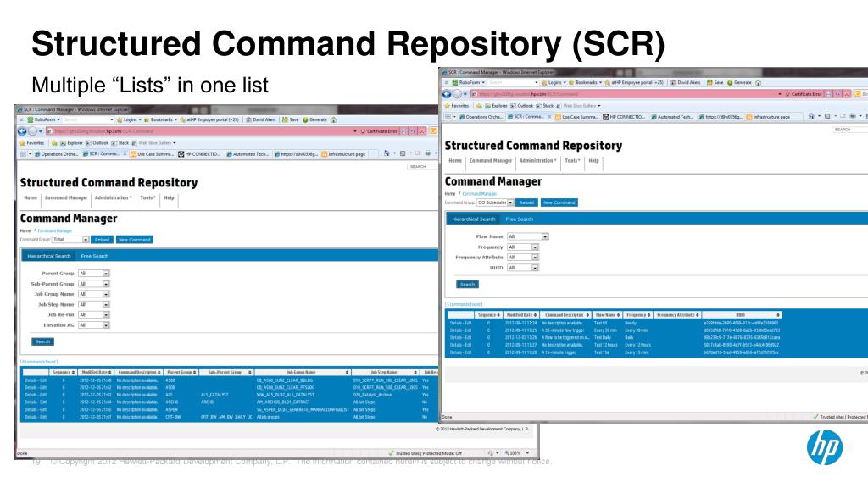Click Explorer favorite in left window
The height and width of the screenshot is (488, 868).
[71, 142]
